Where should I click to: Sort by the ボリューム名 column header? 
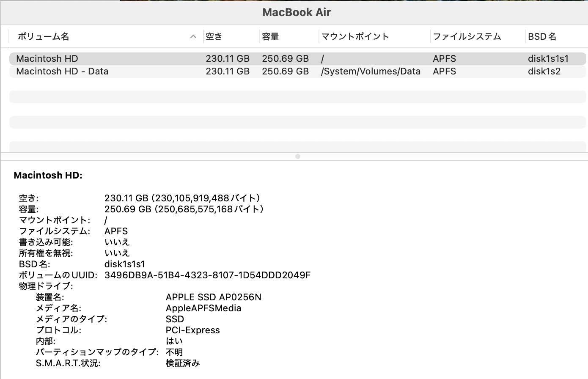click(43, 37)
